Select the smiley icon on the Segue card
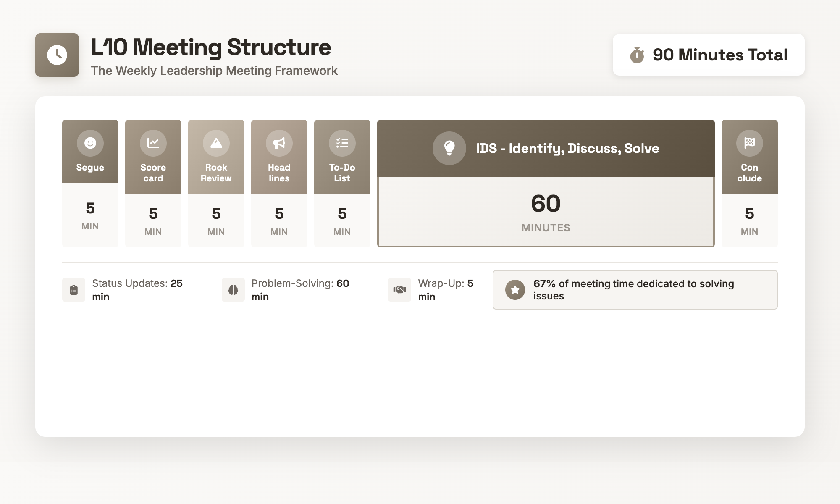The width and height of the screenshot is (840, 504). pos(90,143)
